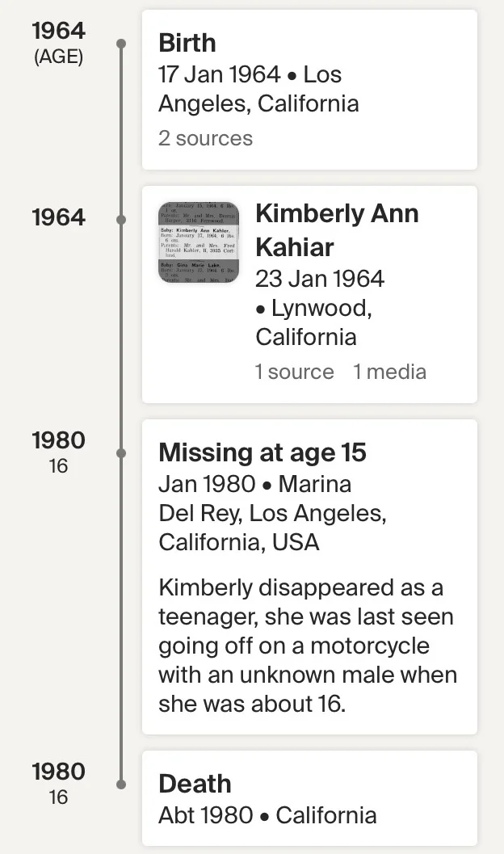This screenshot has height=854, width=504.
Task: Open the Death event title
Action: (195, 784)
